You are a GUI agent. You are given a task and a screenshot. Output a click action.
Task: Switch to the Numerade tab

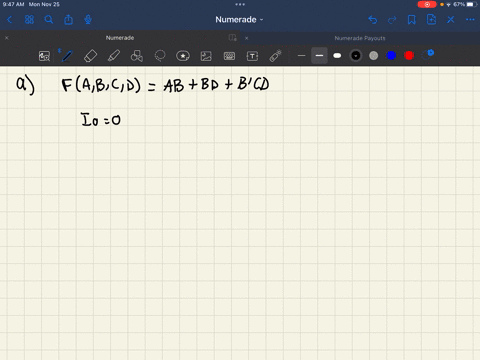(120, 38)
